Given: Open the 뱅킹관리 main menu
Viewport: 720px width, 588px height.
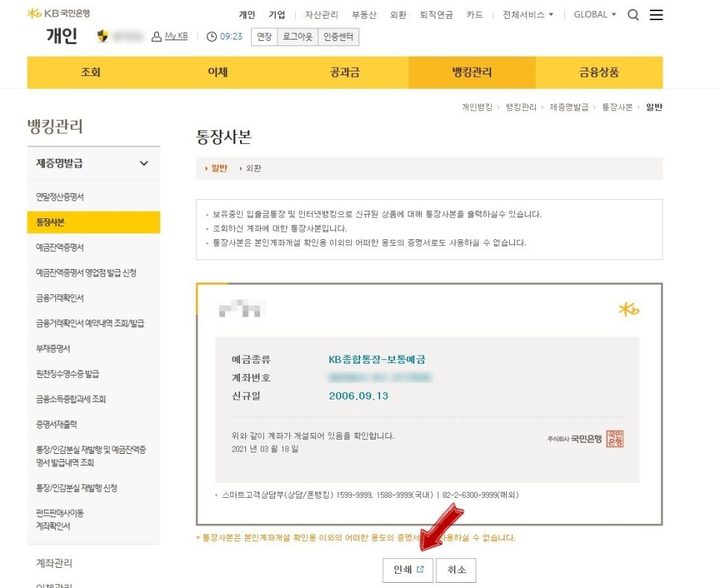Looking at the screenshot, I should [x=472, y=72].
